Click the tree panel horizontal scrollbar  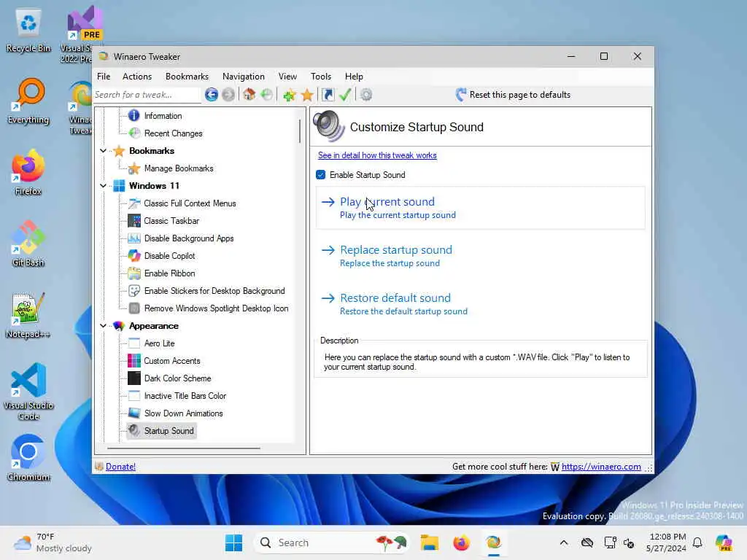(x=183, y=448)
